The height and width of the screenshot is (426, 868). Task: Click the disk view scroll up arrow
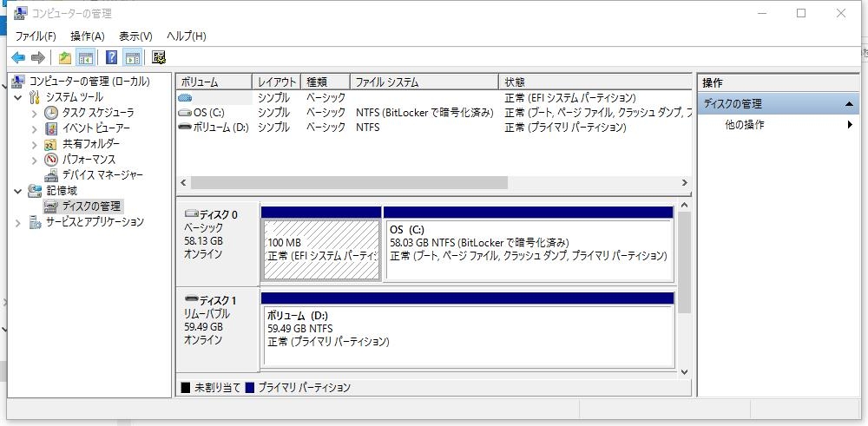(684, 206)
